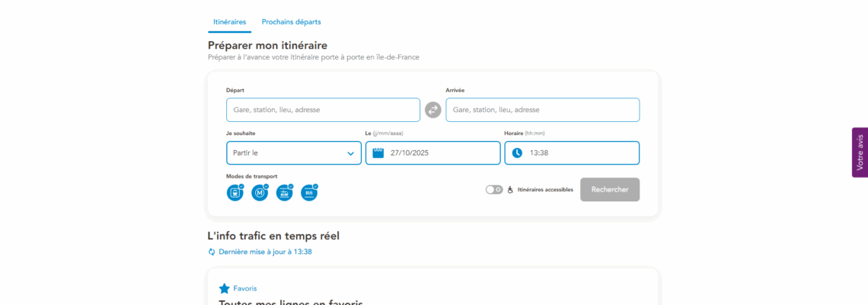Swap departure and arrival with the arrows icon
The height and width of the screenshot is (305, 868).
pyautogui.click(x=432, y=110)
